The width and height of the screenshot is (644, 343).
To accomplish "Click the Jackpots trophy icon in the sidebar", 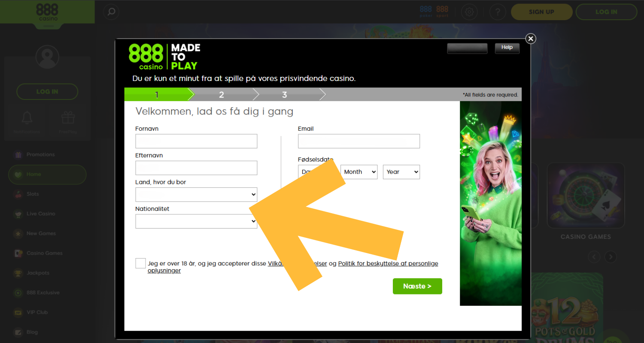I will point(18,273).
